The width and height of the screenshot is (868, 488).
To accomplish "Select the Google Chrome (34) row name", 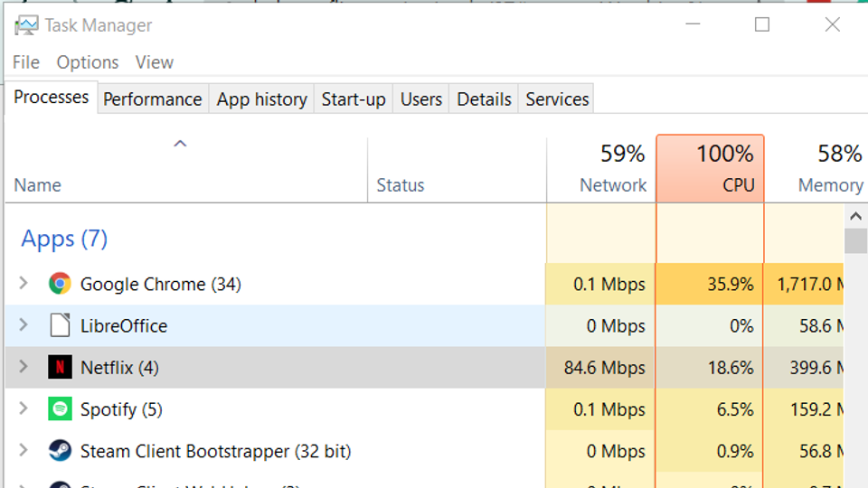I will pyautogui.click(x=161, y=285).
